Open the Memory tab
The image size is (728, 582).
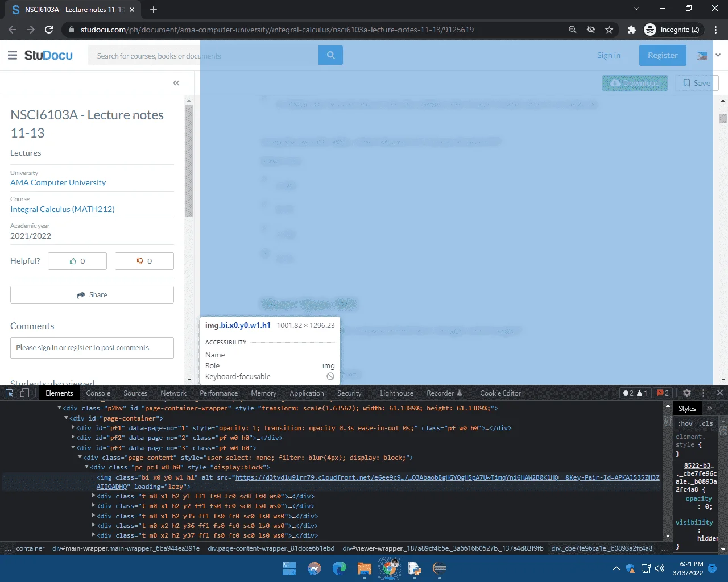(264, 393)
